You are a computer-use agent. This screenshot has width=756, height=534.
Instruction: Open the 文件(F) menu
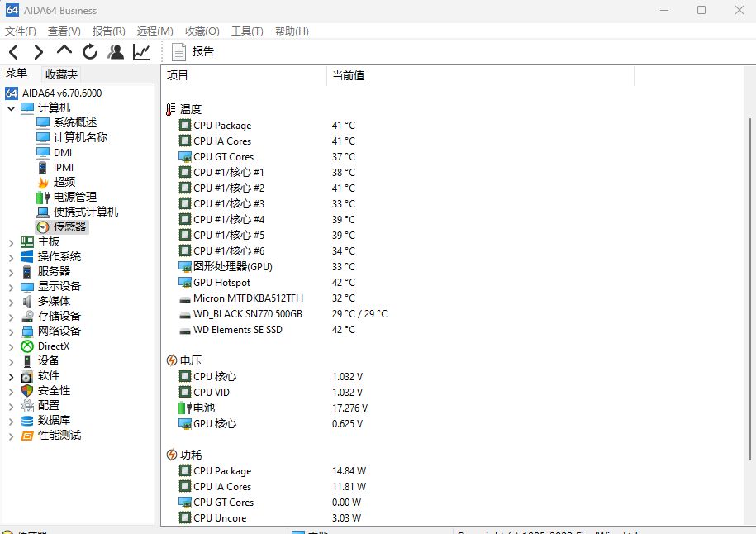pyautogui.click(x=21, y=31)
